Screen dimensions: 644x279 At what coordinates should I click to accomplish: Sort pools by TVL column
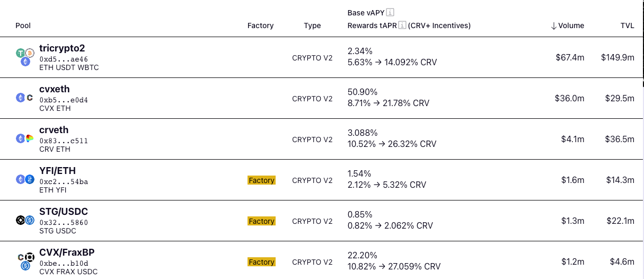tap(627, 25)
